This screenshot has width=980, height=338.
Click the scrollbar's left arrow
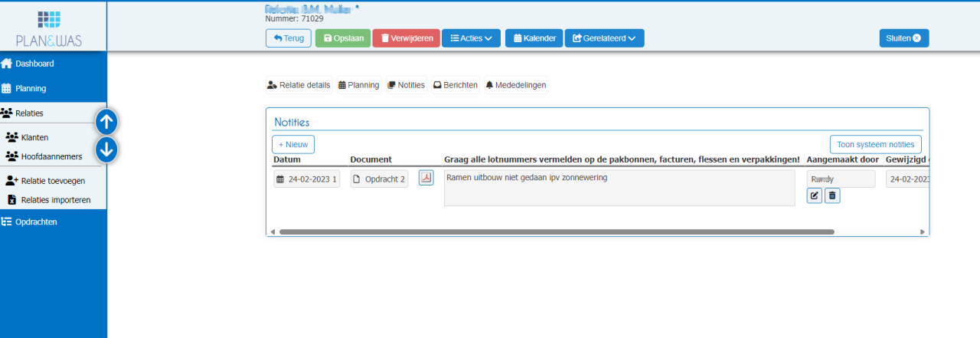271,231
